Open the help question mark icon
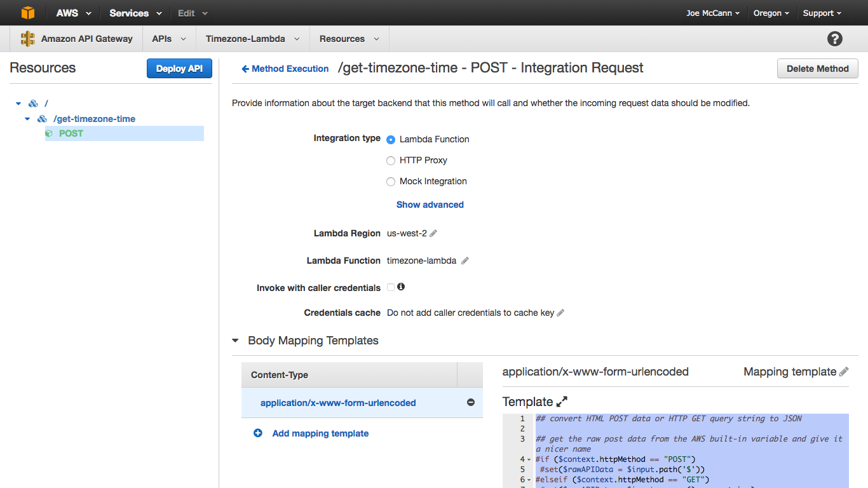This screenshot has height=488, width=868. (835, 39)
